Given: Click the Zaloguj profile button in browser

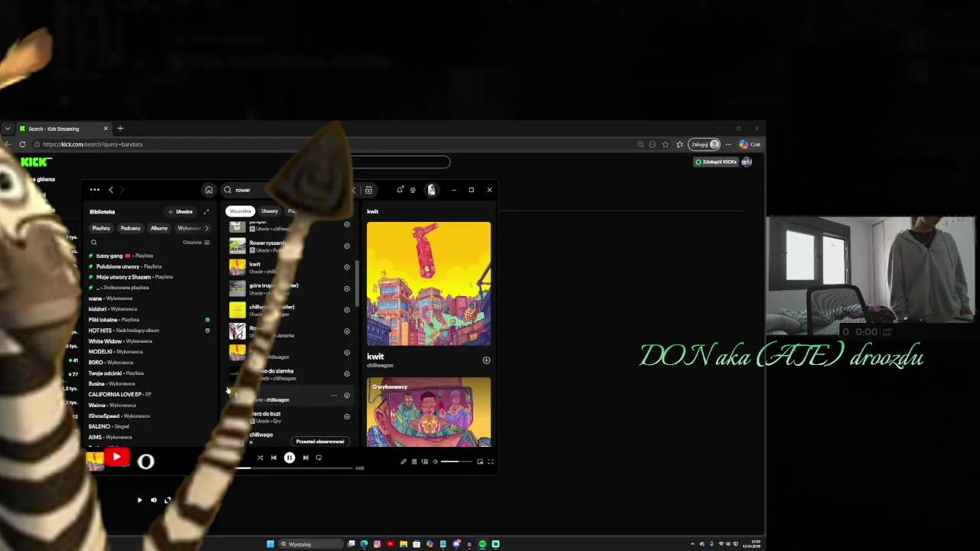Looking at the screenshot, I should (704, 144).
